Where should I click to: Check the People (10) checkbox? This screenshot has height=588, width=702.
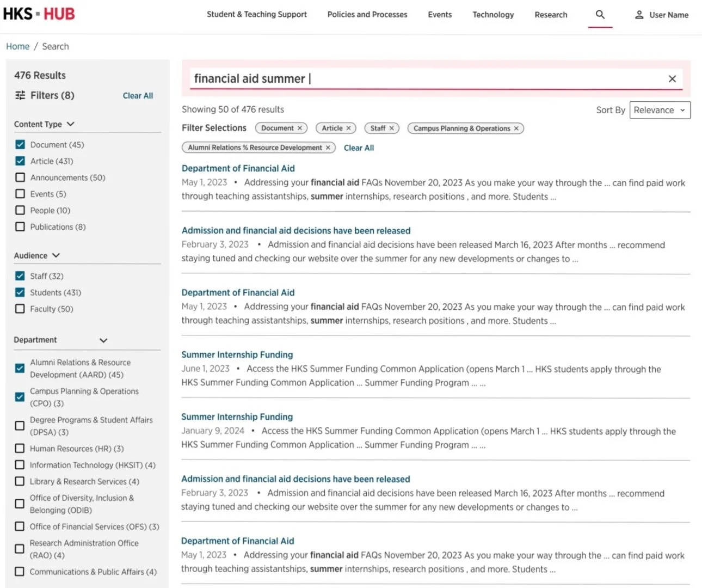(20, 210)
